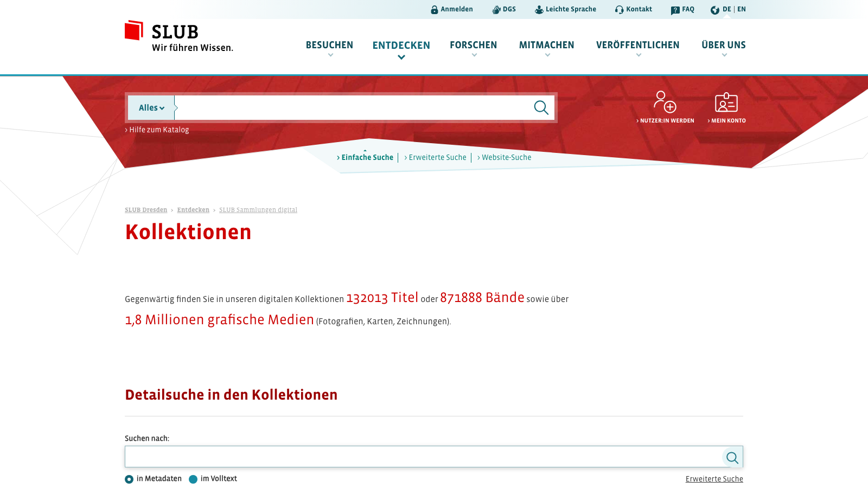This screenshot has height=488, width=868.
Task: Click the globe language icon
Action: point(714,9)
